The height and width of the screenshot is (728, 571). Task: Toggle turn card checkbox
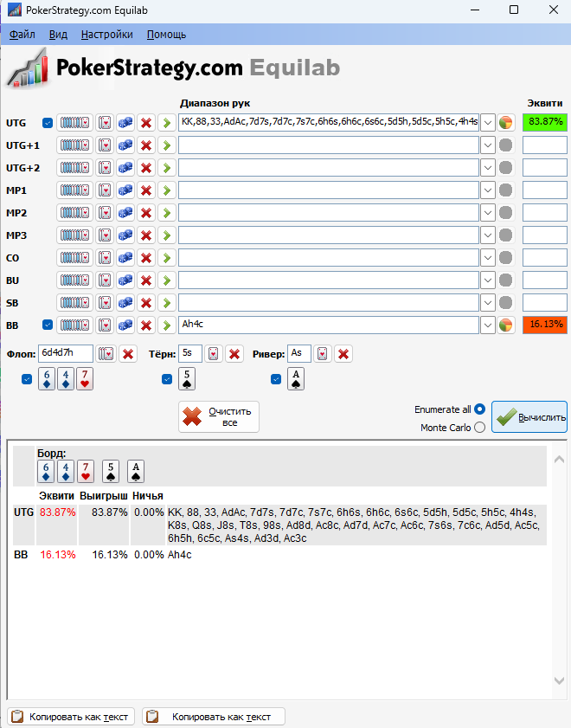(x=167, y=379)
